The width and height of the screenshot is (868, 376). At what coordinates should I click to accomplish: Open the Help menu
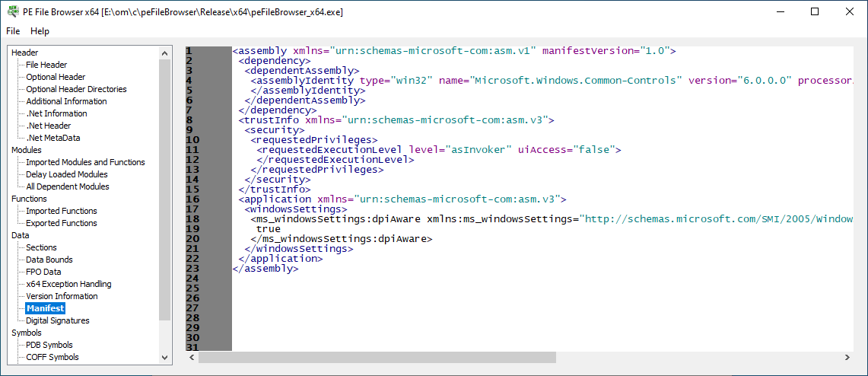coord(40,31)
